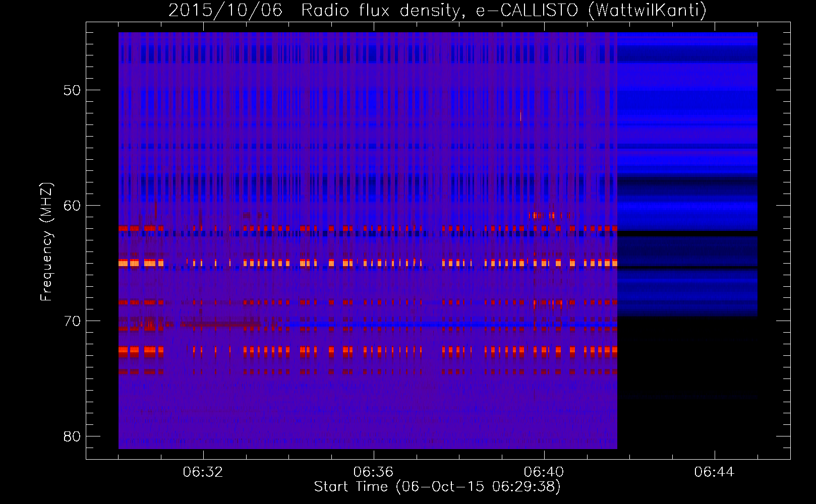Click the 'Start Time (06-Oct-15 06:29:38)' label
This screenshot has height=504, width=816.
click(x=437, y=487)
